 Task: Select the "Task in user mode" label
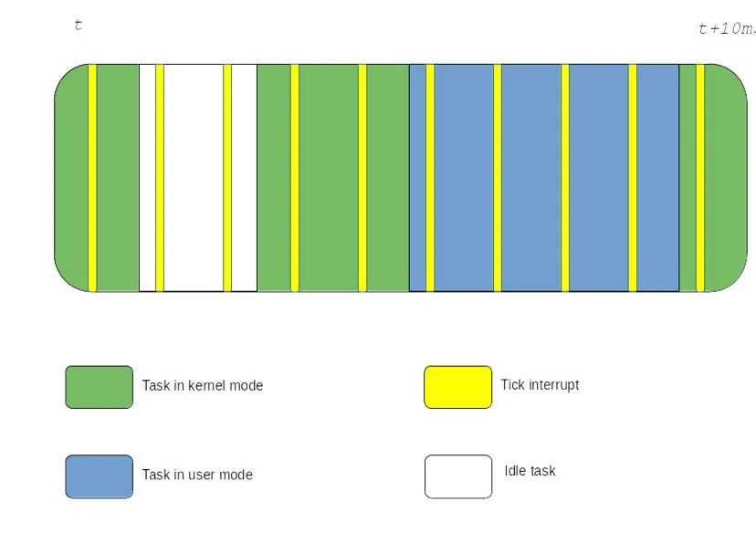click(x=196, y=475)
